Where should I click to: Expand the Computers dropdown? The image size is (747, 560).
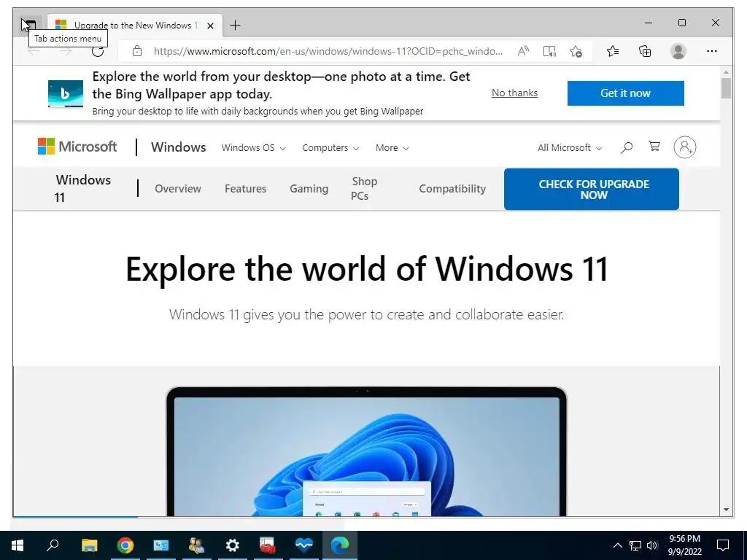330,147
